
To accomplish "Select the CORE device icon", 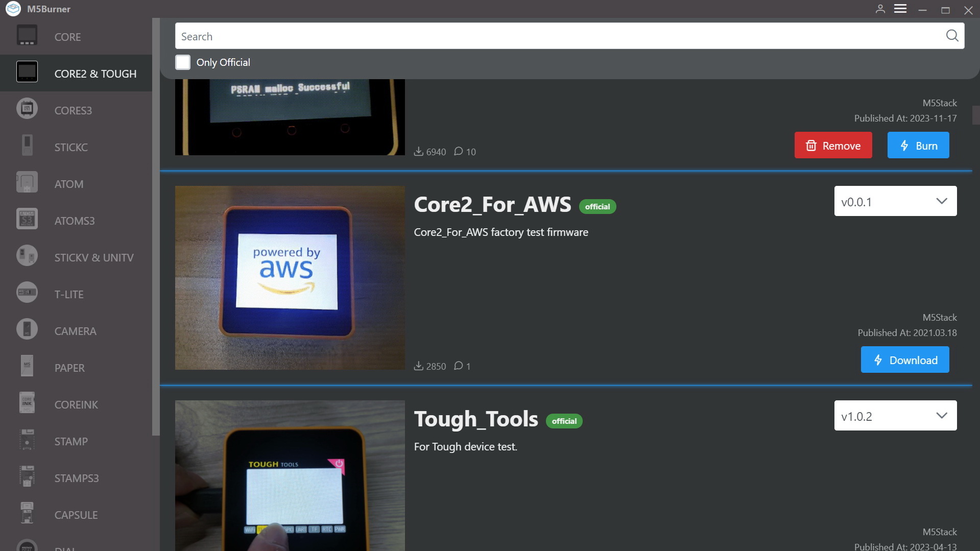I will pyautogui.click(x=27, y=36).
